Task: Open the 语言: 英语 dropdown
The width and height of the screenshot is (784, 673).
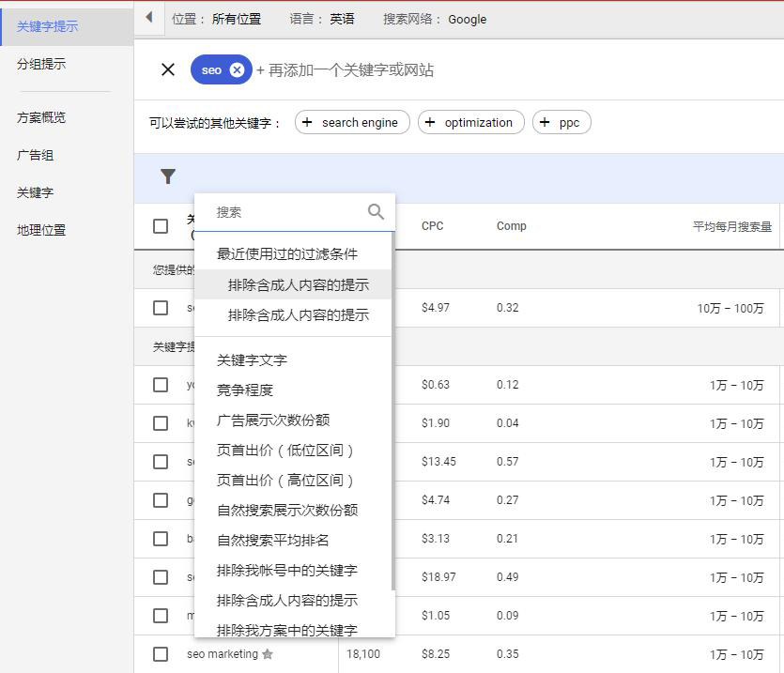Action: (x=323, y=19)
